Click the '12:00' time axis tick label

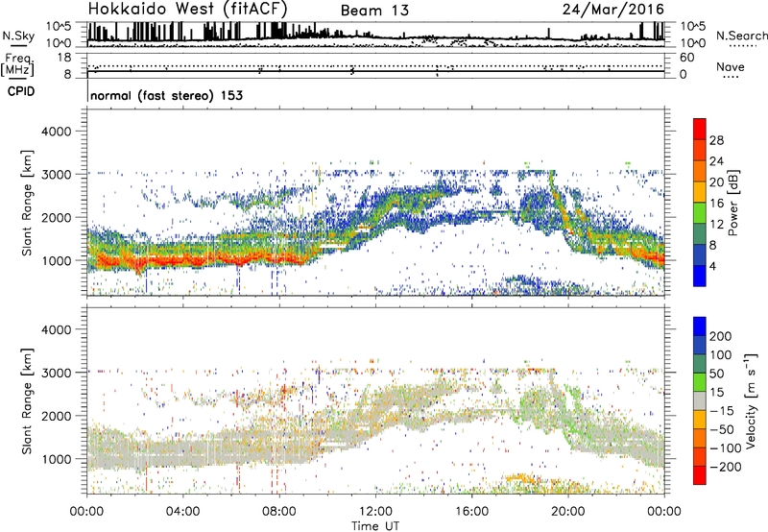[375, 512]
